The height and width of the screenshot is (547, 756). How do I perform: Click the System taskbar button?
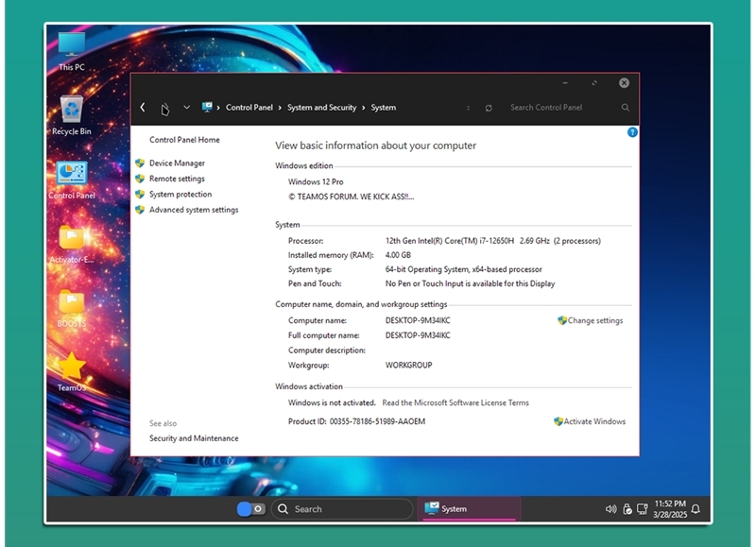pyautogui.click(x=469, y=509)
